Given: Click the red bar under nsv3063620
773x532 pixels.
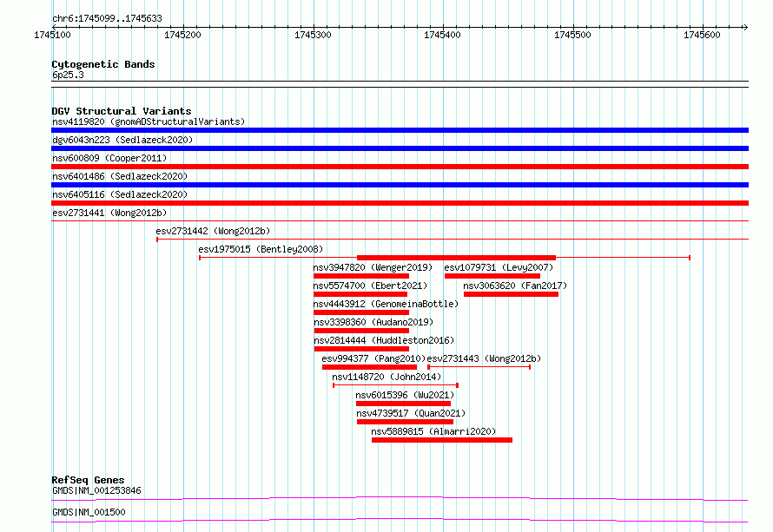Looking at the screenshot, I should pyautogui.click(x=512, y=294).
